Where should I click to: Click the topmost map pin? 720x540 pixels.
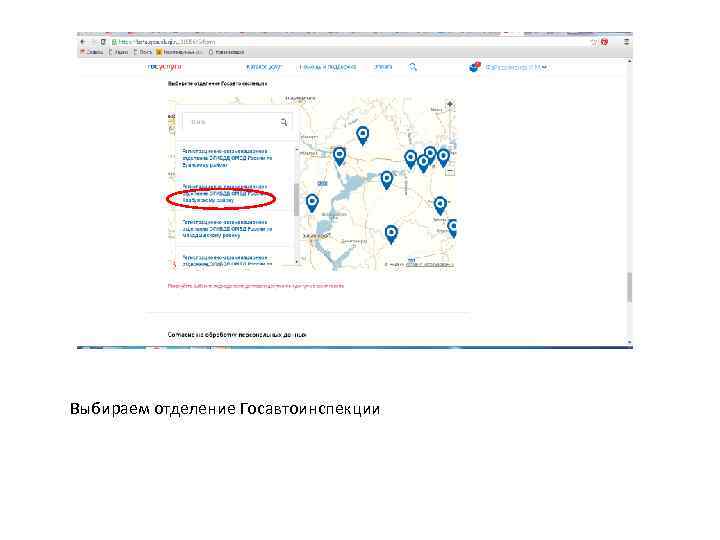[363, 135]
